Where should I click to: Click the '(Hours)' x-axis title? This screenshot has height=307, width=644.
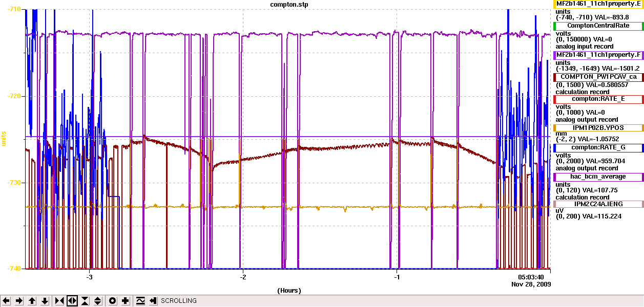pos(289,290)
